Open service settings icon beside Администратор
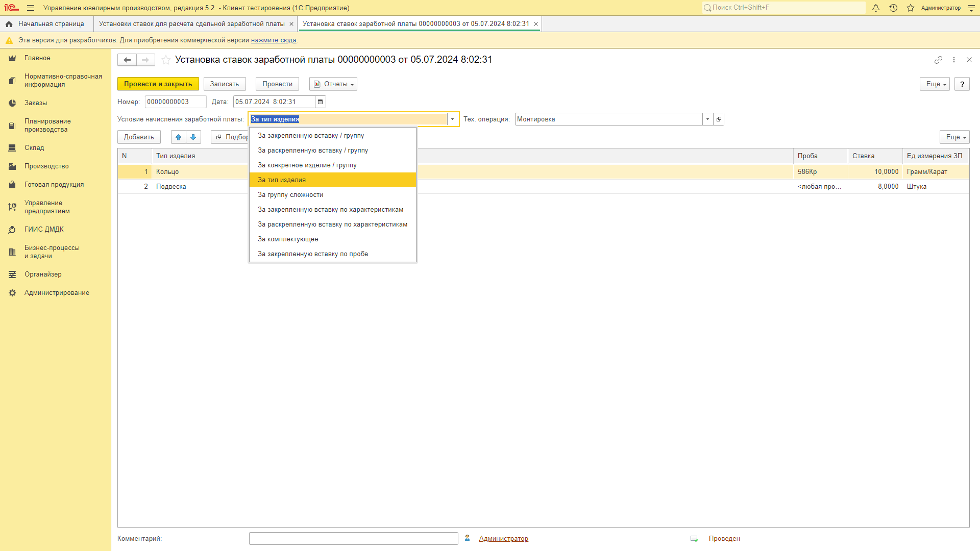Viewport: 980px width, 551px height. click(971, 8)
